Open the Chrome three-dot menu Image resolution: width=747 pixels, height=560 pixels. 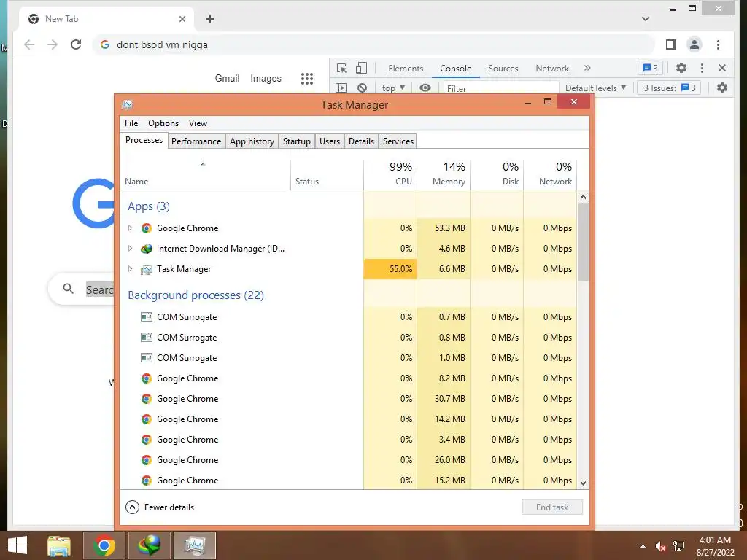click(x=718, y=44)
